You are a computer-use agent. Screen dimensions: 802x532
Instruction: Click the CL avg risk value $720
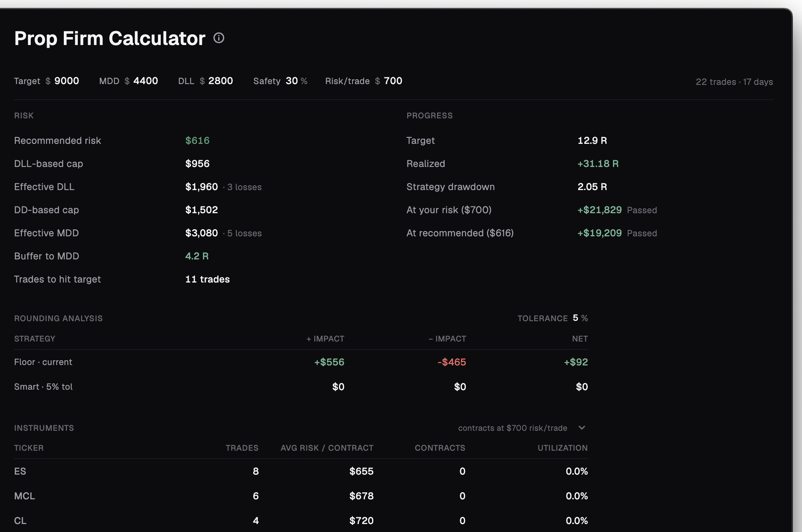361,521
